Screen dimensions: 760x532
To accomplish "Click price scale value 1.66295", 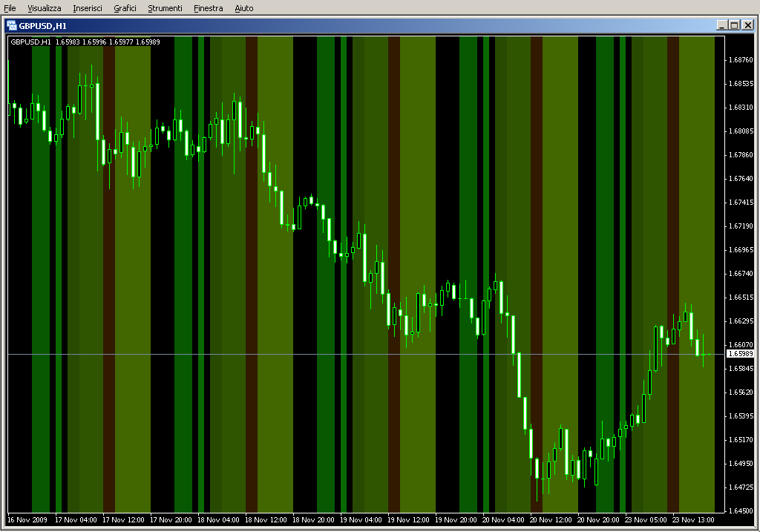I will click(x=741, y=321).
